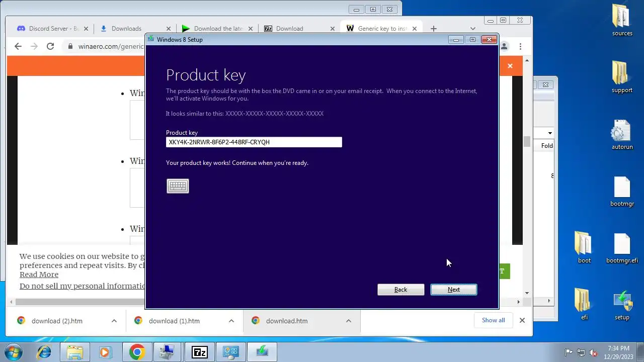The height and width of the screenshot is (362, 644).
Task: Open the Action Center flag icon
Action: pos(569,352)
